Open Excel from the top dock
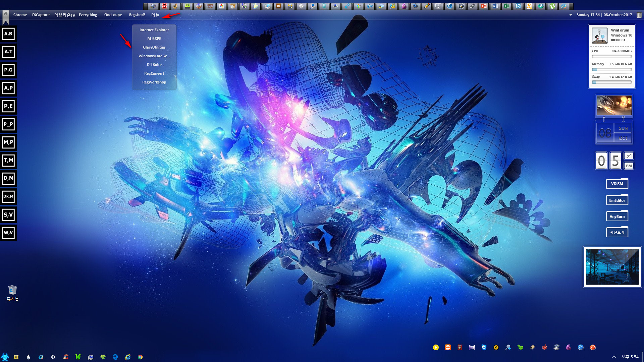Image resolution: width=644 pixels, height=362 pixels. tap(506, 6)
